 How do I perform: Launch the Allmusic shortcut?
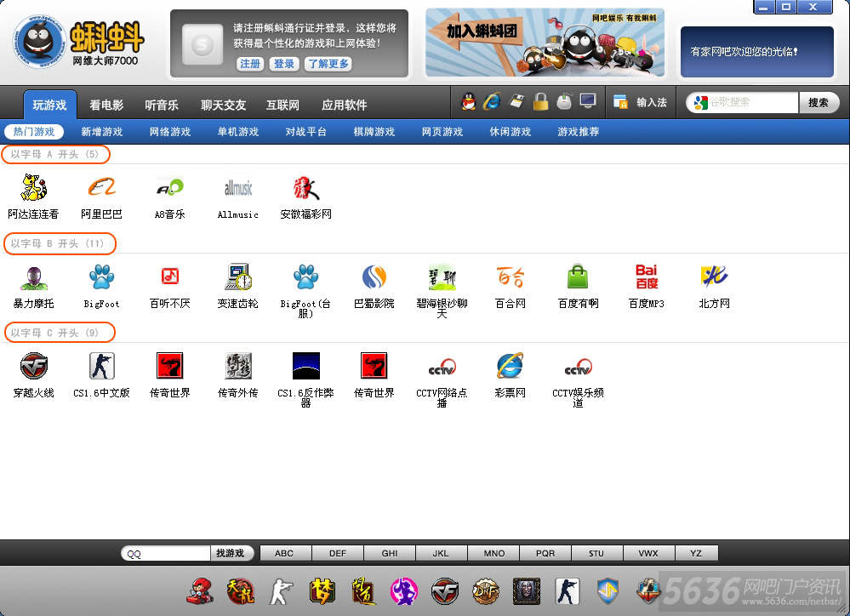(x=238, y=197)
